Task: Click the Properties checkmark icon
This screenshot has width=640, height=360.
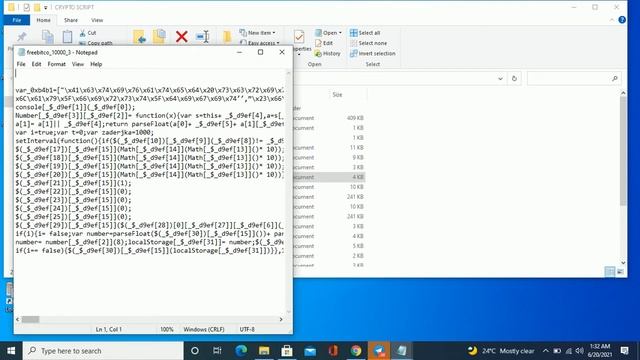Action: coord(299,37)
